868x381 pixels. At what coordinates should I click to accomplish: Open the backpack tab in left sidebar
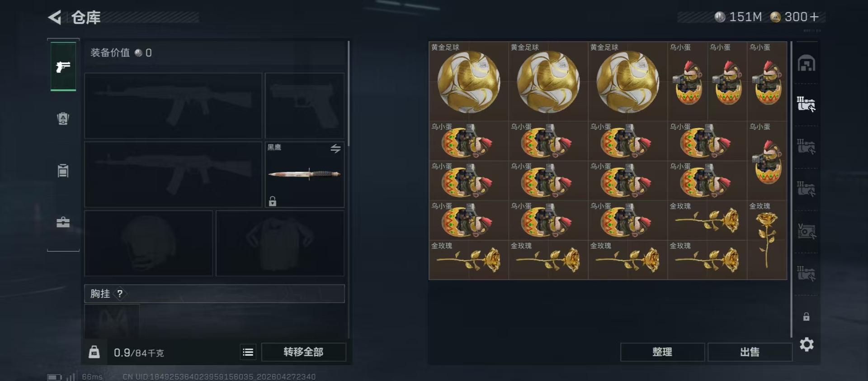tap(63, 119)
